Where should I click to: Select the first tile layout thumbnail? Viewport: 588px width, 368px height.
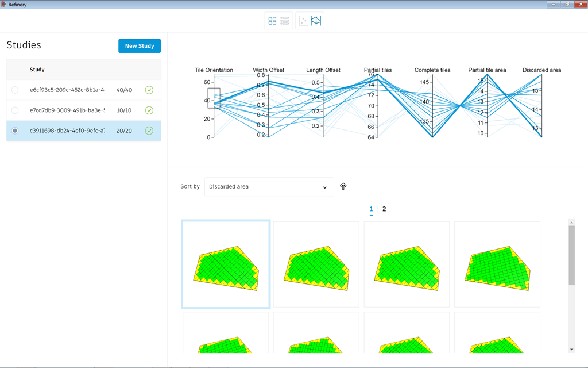click(x=226, y=264)
